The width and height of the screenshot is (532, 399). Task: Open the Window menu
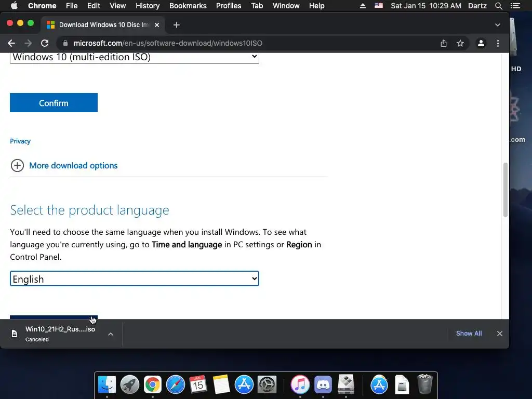(286, 6)
